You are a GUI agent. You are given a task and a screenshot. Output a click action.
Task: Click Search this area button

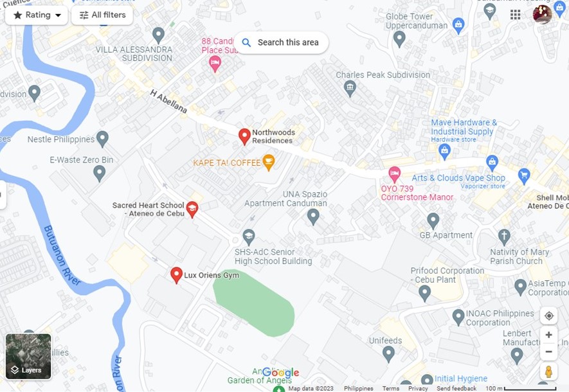[282, 42]
